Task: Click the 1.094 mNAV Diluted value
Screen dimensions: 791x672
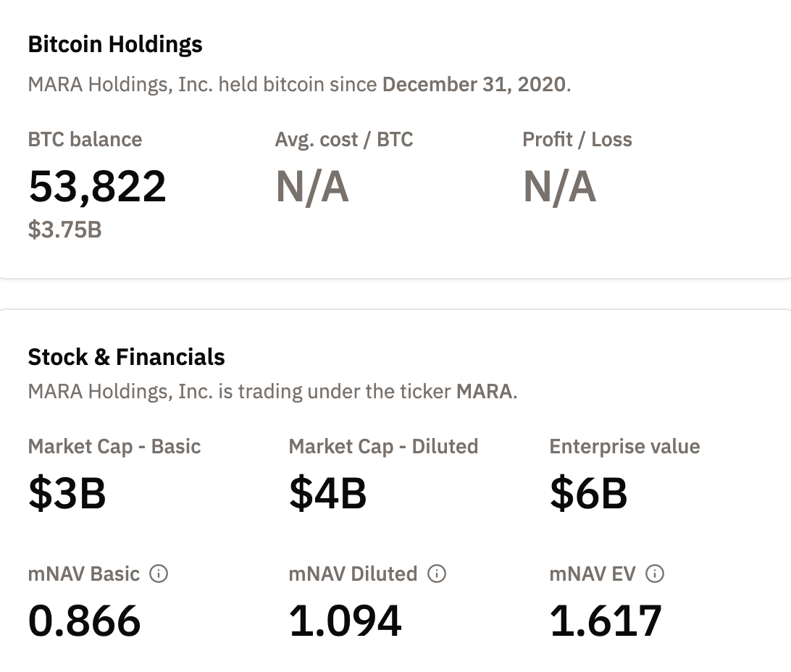Action: click(x=346, y=621)
